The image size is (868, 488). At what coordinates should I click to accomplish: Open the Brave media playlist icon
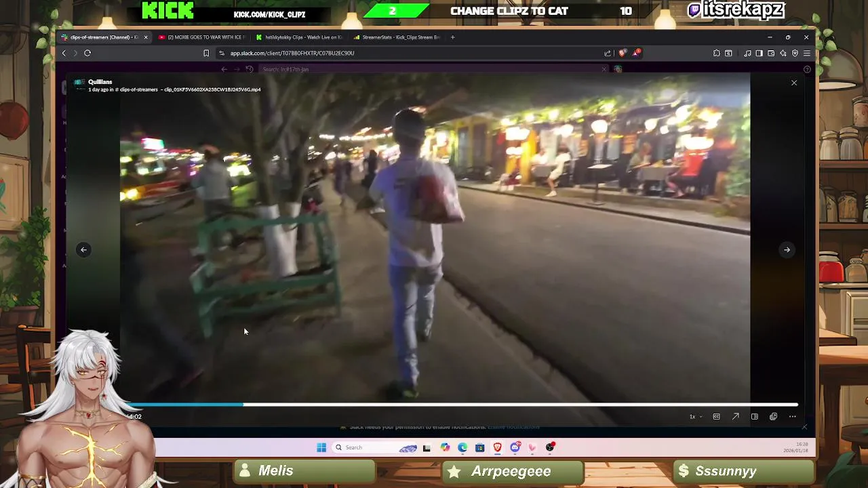pos(747,53)
